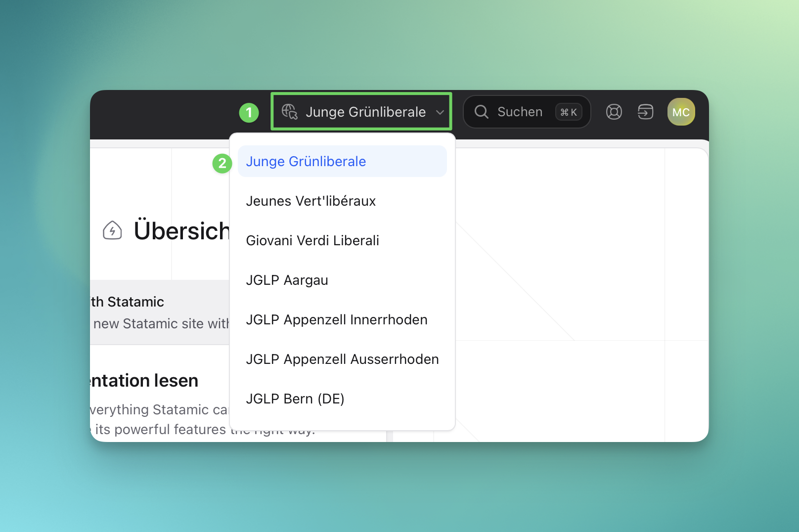Toggle the site selector chevron arrow

[440, 112]
